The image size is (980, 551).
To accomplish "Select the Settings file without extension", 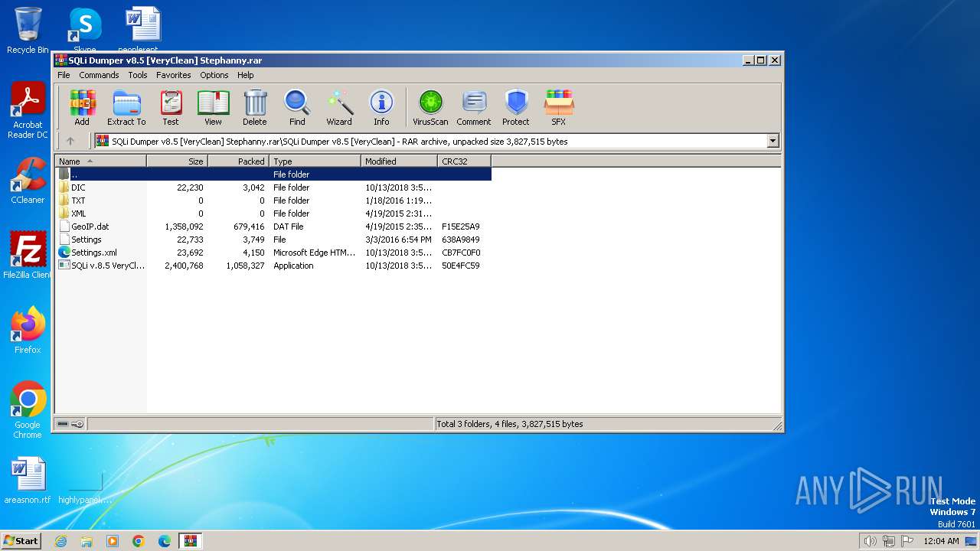I will [x=273, y=240].
